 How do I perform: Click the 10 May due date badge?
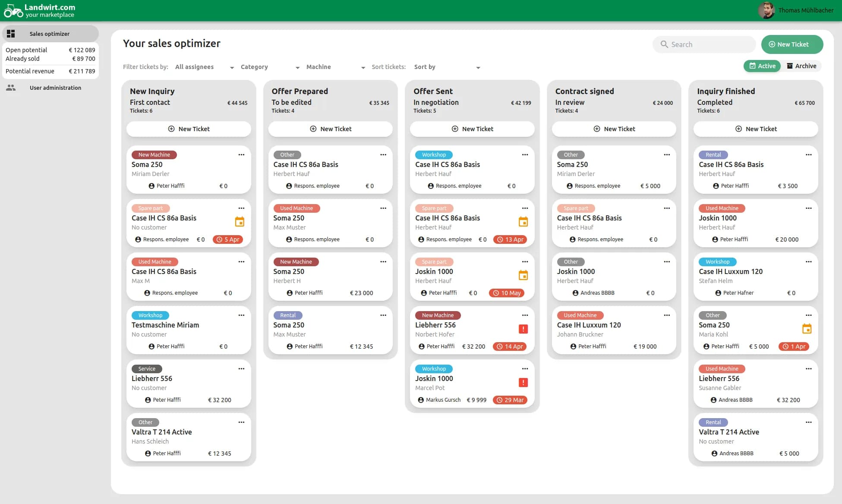click(507, 293)
